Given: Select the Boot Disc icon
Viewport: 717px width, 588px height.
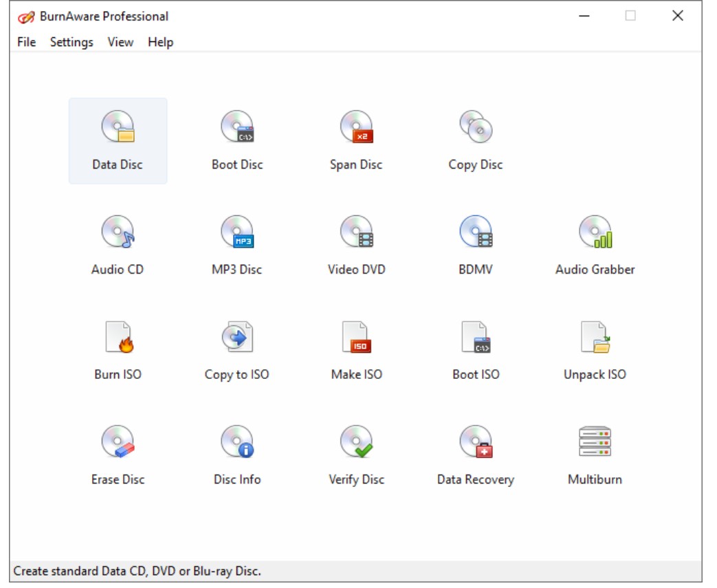Looking at the screenshot, I should click(236, 135).
